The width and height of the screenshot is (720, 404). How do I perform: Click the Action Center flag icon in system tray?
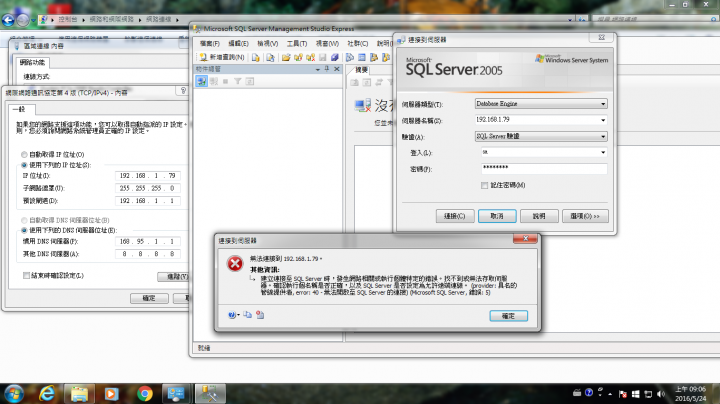[623, 394]
